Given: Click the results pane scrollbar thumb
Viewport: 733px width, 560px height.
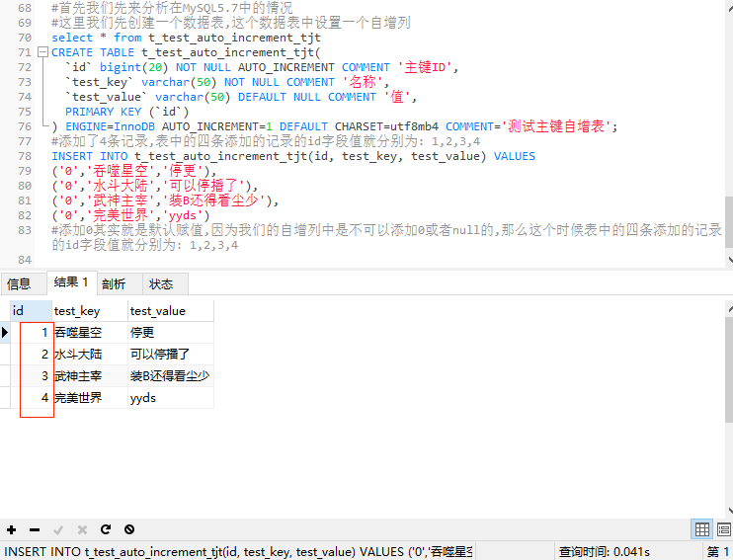Looking at the screenshot, I should [x=729, y=370].
